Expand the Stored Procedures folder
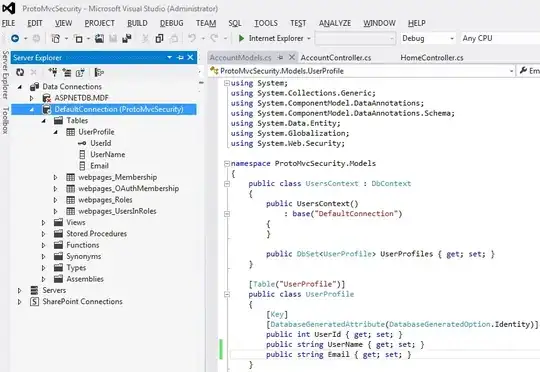 coord(43,234)
